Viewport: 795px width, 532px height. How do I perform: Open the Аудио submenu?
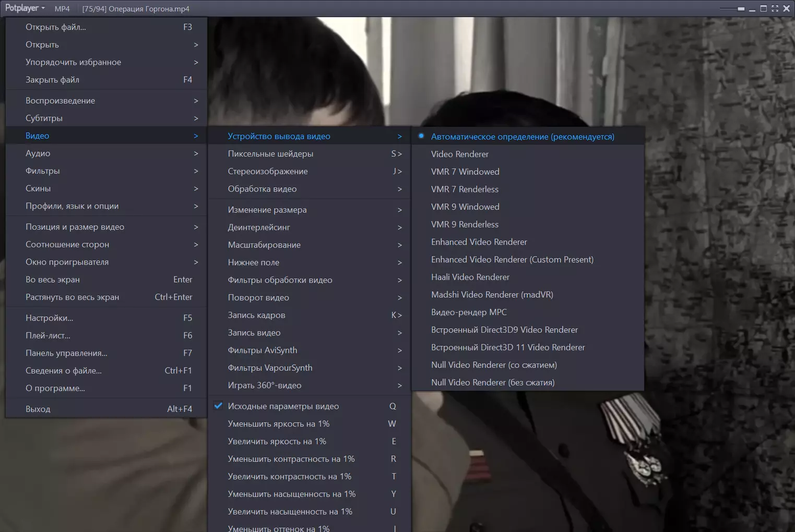click(38, 153)
